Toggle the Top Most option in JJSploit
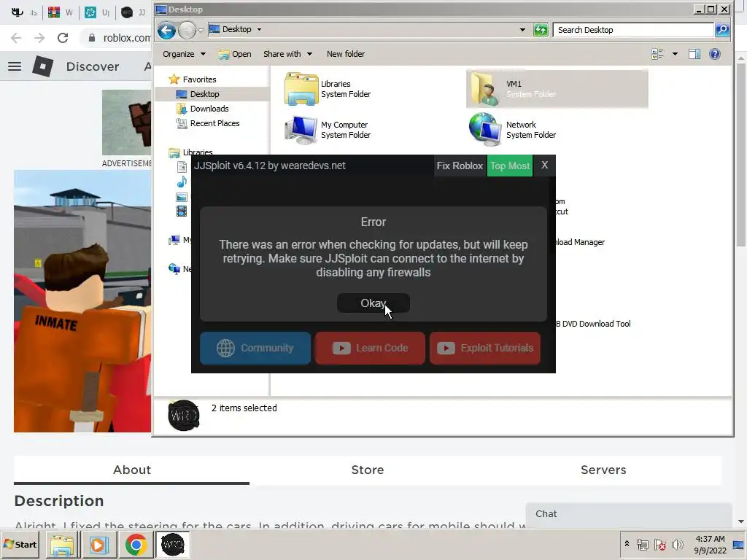This screenshot has width=747, height=560. (510, 166)
